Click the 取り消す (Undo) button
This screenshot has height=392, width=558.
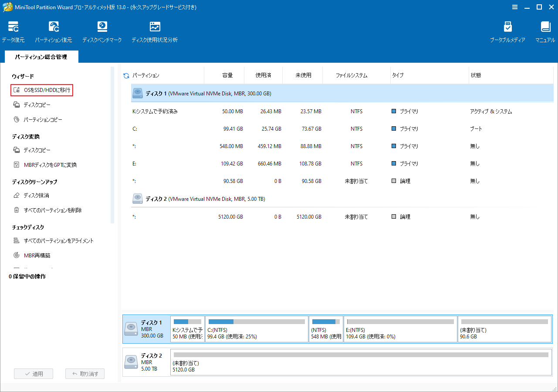(85, 373)
